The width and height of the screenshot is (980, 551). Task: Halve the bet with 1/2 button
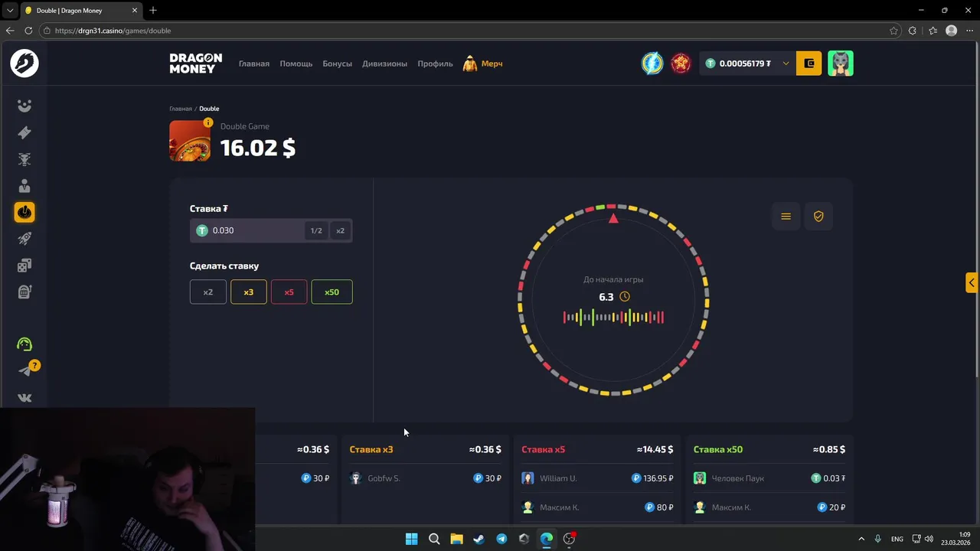point(316,230)
